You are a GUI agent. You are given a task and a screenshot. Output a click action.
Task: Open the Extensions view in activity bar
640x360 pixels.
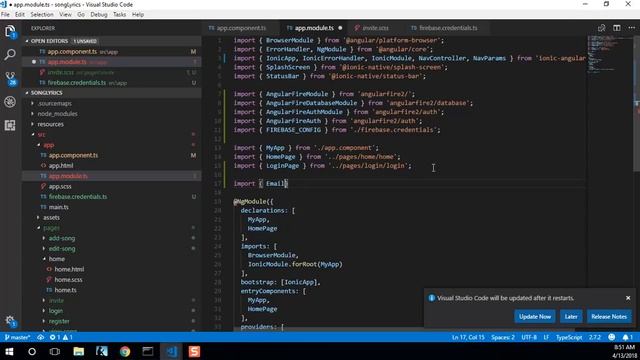(x=10, y=125)
